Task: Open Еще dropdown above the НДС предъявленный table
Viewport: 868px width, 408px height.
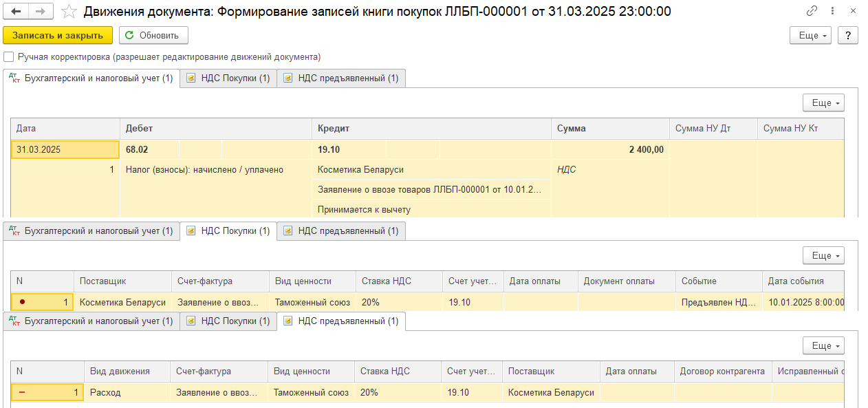Action: [x=823, y=345]
